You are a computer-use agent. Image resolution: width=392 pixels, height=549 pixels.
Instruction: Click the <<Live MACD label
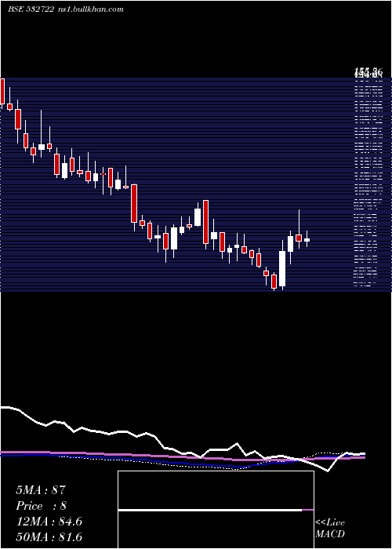[330, 528]
